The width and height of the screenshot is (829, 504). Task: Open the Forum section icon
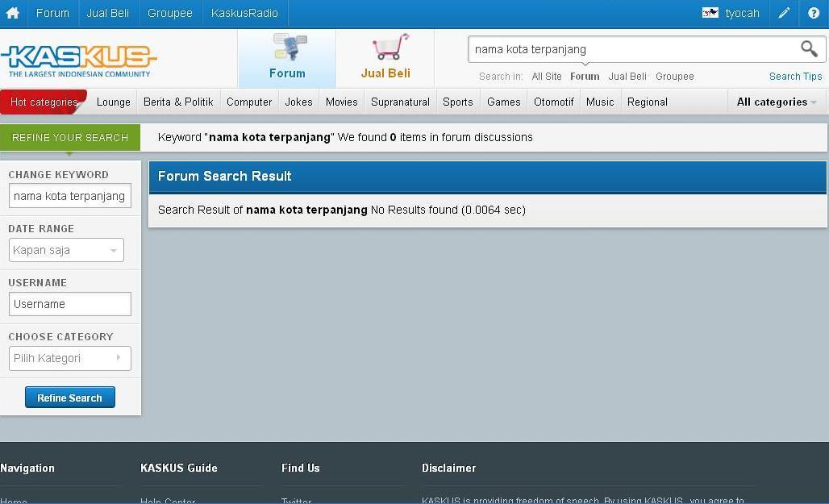click(x=290, y=47)
